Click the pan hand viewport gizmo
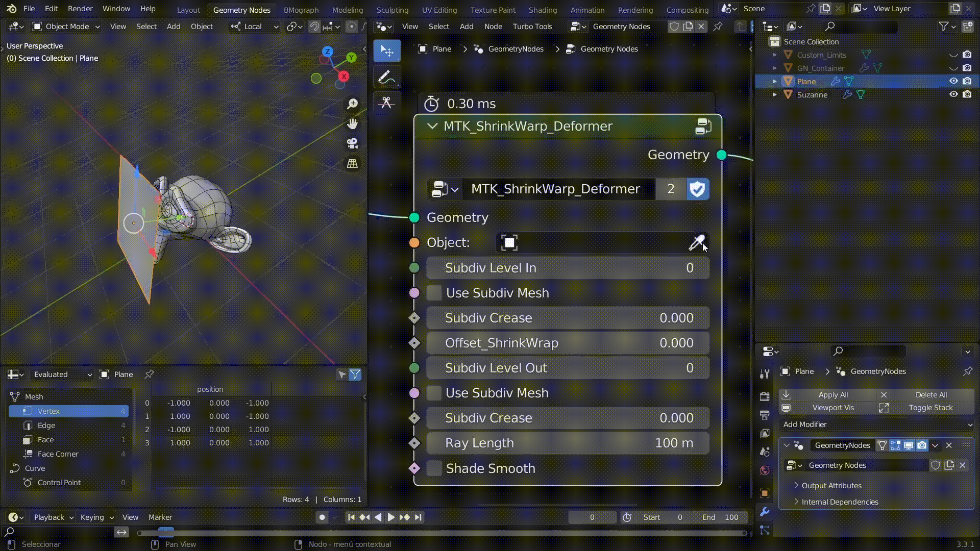980x551 pixels. click(x=352, y=124)
